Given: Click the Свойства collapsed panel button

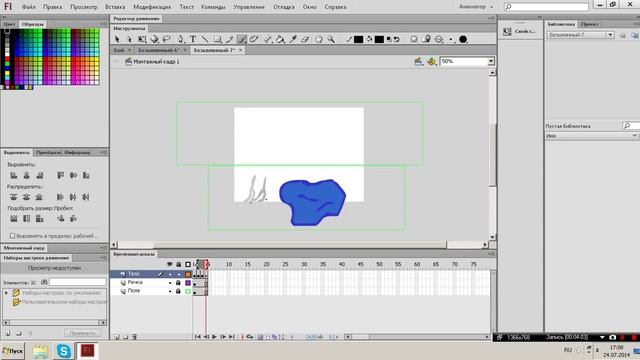Looking at the screenshot, I should tap(519, 31).
